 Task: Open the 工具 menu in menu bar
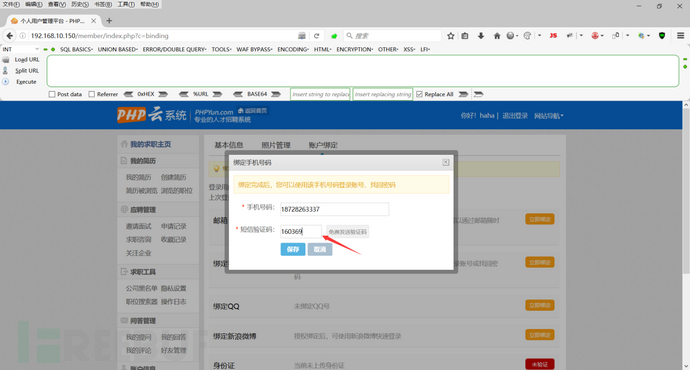click(126, 4)
